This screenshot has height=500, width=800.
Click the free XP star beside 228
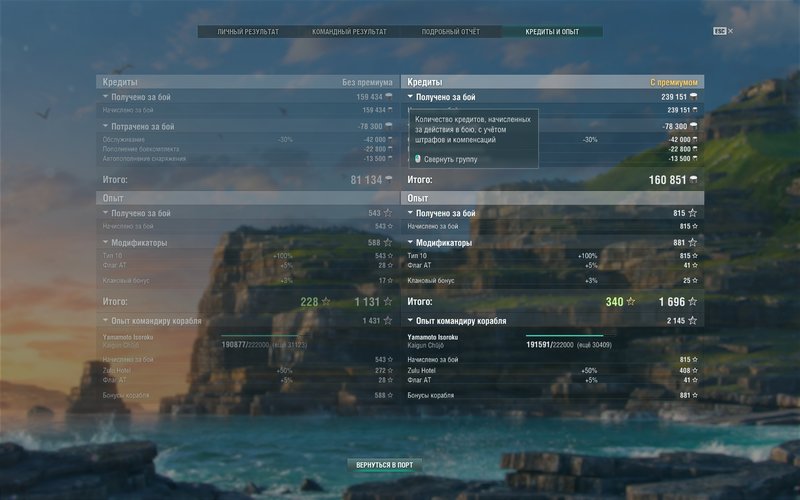tap(326, 301)
